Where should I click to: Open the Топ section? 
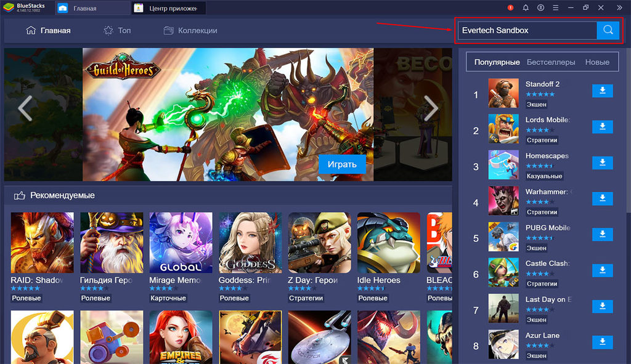(117, 31)
